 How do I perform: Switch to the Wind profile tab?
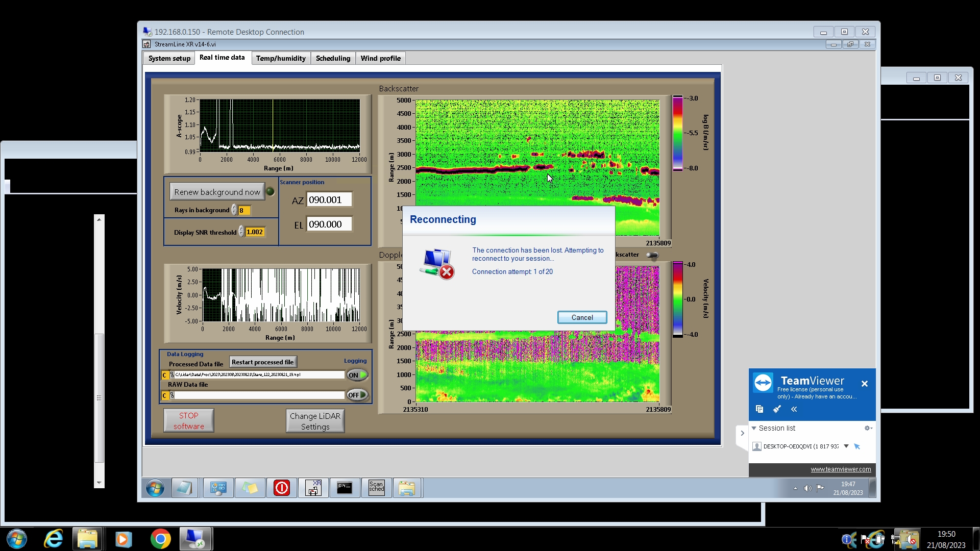coord(380,58)
